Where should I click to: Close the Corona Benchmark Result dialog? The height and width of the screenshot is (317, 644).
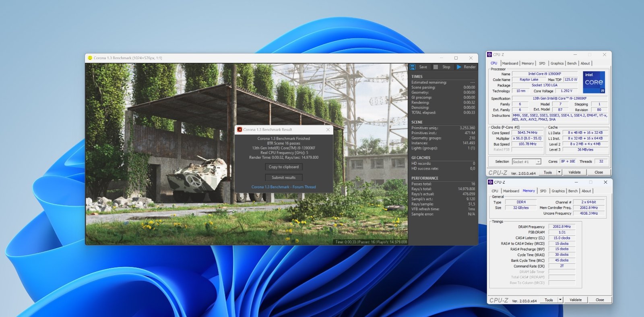point(328,130)
